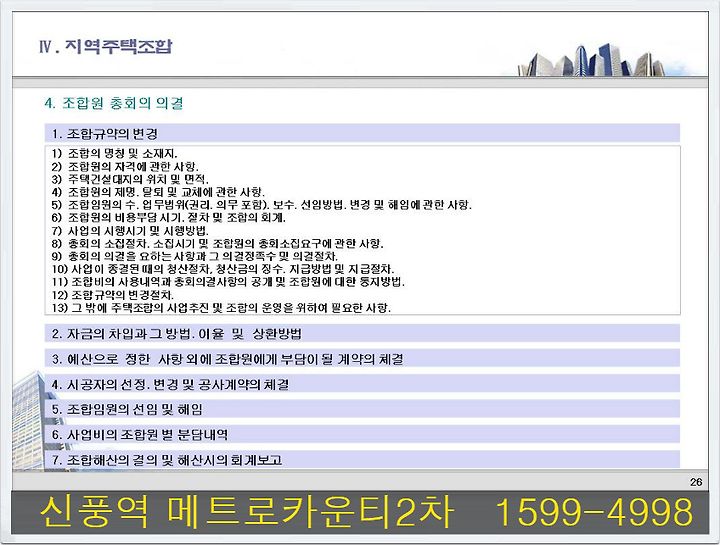Image resolution: width=720 pixels, height=545 pixels.
Task: Click line '4) 조합원의 제명, 탈퇴 및 교체'
Action: pyautogui.click(x=158, y=192)
